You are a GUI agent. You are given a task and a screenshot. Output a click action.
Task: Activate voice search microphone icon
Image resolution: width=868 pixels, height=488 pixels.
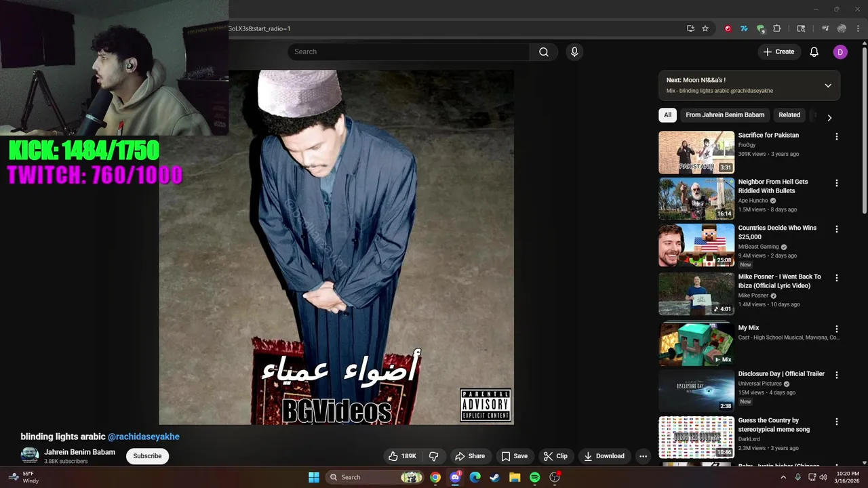click(574, 52)
